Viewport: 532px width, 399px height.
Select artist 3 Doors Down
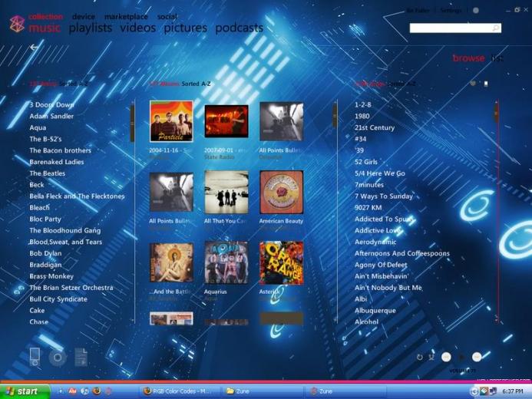51,105
